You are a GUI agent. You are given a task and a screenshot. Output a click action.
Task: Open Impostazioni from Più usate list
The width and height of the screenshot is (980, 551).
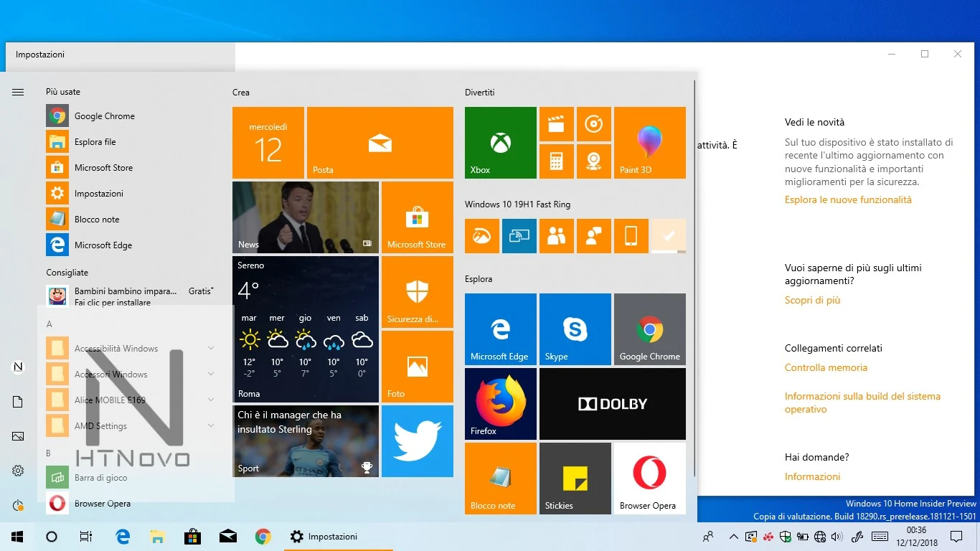pyautogui.click(x=131, y=194)
